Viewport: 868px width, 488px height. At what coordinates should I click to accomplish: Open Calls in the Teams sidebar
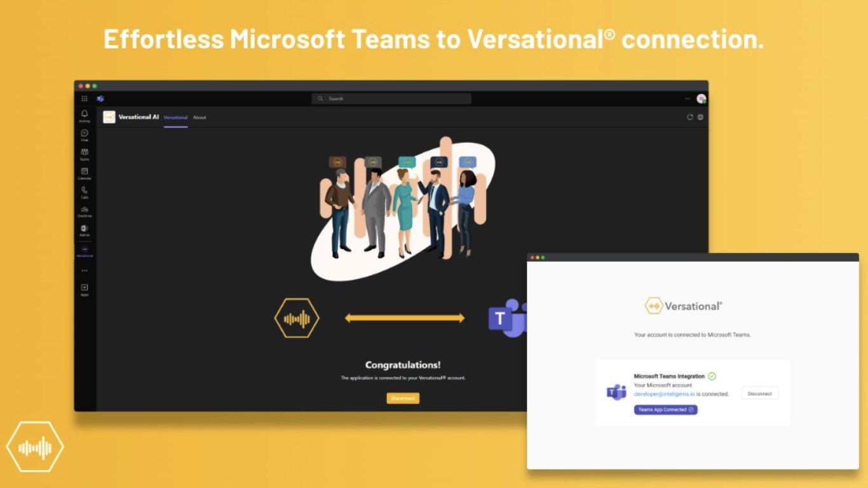coord(85,192)
